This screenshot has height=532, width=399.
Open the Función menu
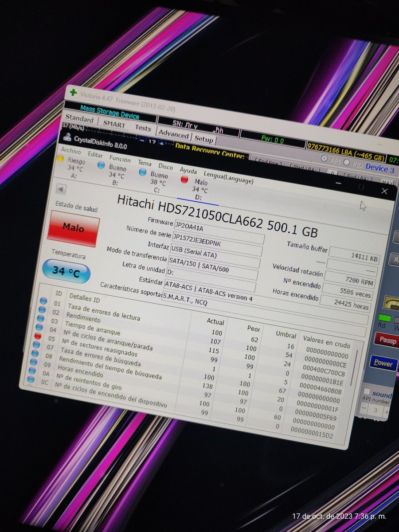pos(120,159)
